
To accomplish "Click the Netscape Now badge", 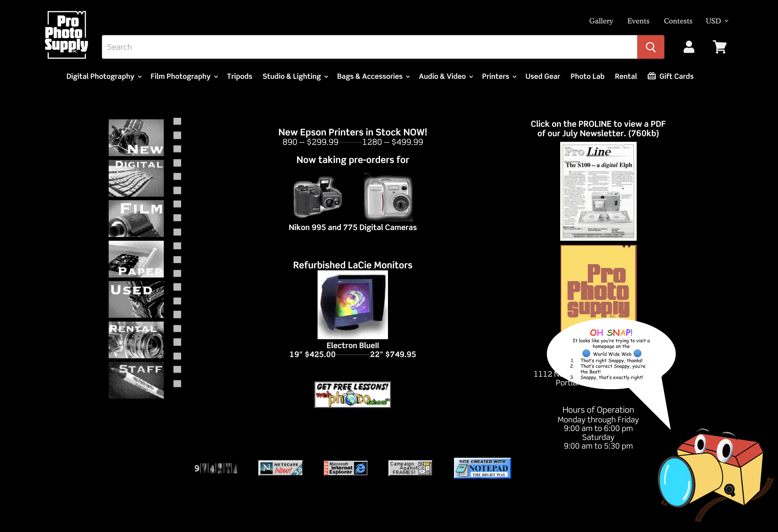I will (x=281, y=468).
